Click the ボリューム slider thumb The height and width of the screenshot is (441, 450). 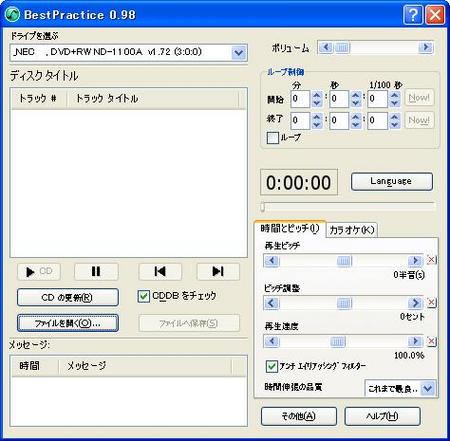(342, 47)
